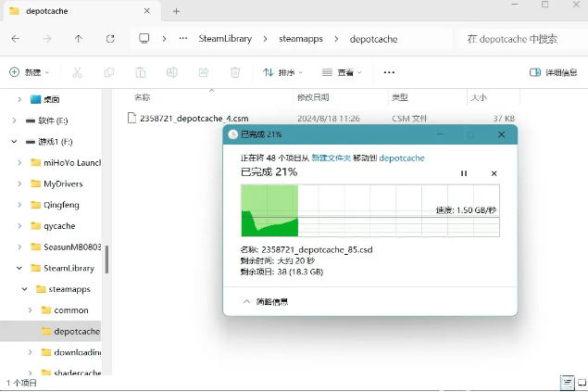Toggle the 详细信息 details pane
Screen dimensions: 588x392
pos(554,72)
